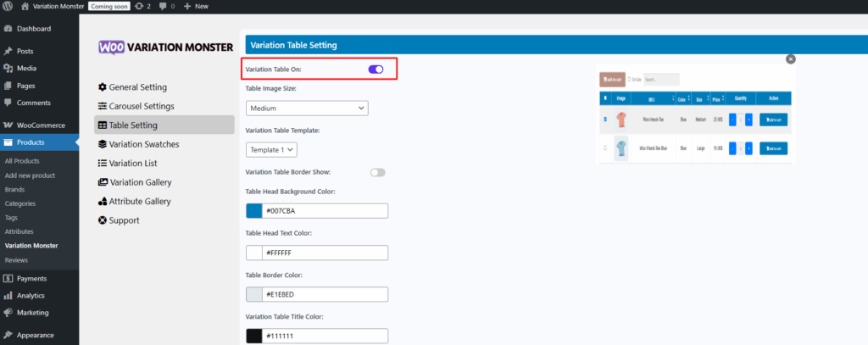Click the #E1E8ED hex input field

tap(325, 294)
